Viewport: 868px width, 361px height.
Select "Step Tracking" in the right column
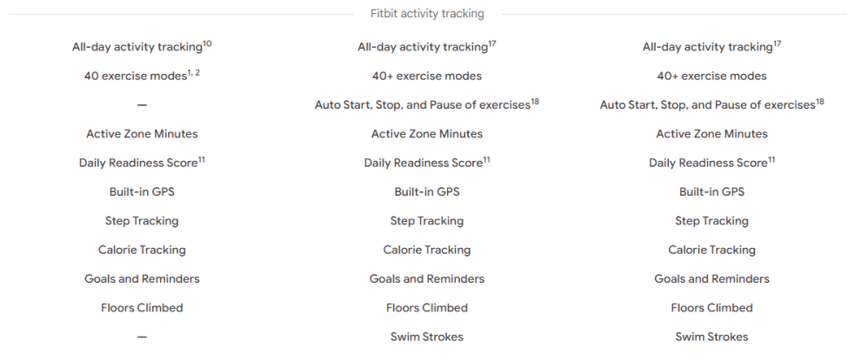[711, 221]
